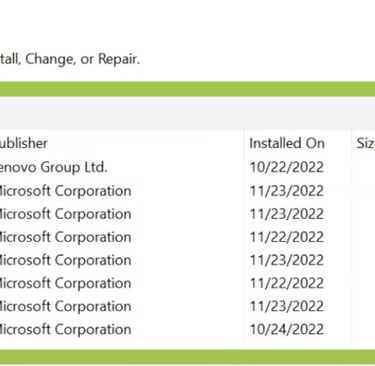Select the second 11/23/2022 install date
Image resolution: width=375 pixels, height=366 pixels.
coord(287,214)
